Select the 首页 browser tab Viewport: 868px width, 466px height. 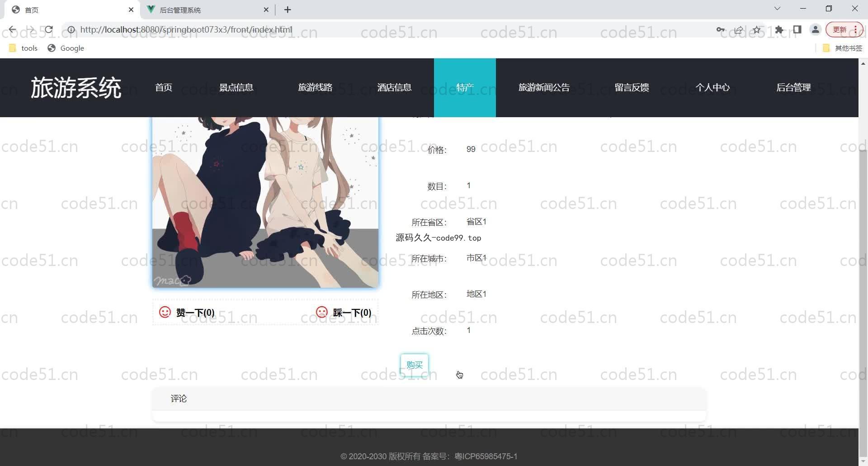coord(72,10)
